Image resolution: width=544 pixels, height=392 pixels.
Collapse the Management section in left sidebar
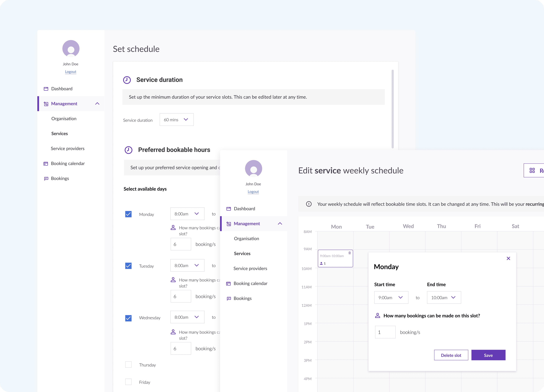(97, 104)
